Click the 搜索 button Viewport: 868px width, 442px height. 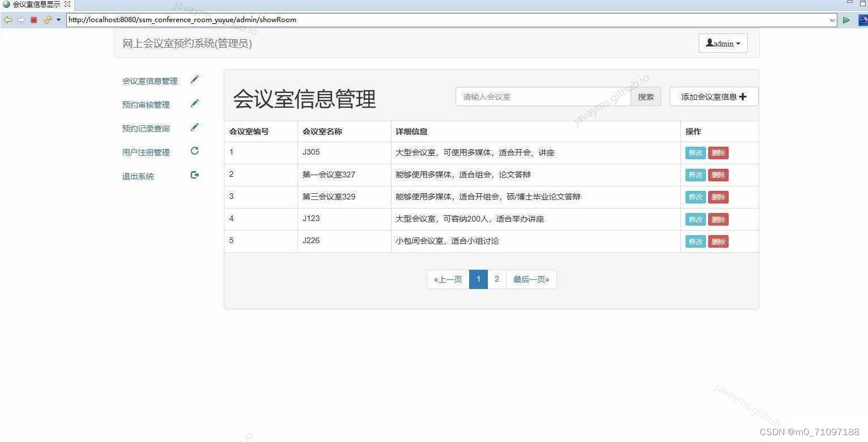646,97
